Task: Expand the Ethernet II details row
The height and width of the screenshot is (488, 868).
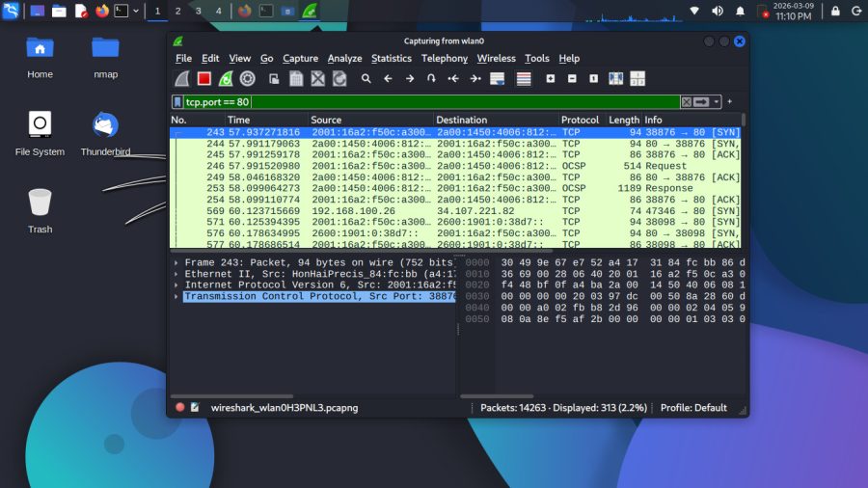Action: [176, 274]
